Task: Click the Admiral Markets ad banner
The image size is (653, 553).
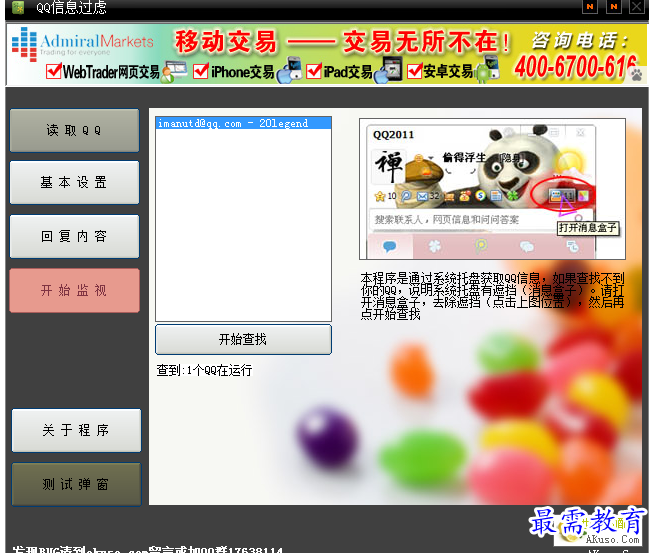Action: click(x=327, y=55)
